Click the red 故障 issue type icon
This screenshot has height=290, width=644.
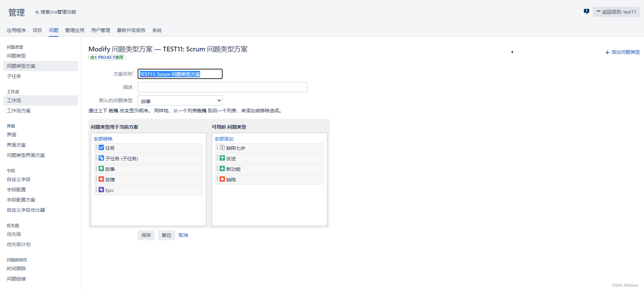[101, 179]
